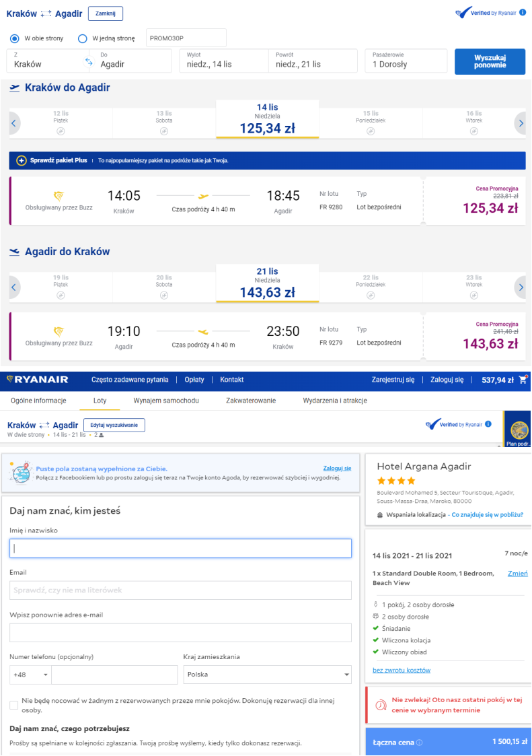Click the shopping cart icon in Ryanair header
532x756 pixels.
pos(523,380)
